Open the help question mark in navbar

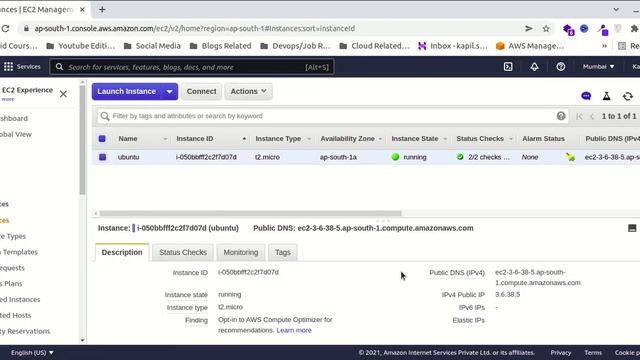pyautogui.click(x=561, y=67)
